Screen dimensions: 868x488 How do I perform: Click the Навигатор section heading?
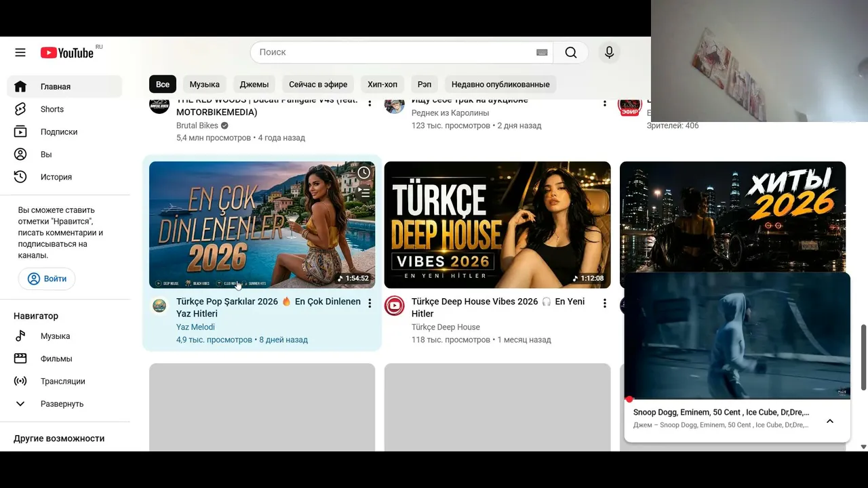pyautogui.click(x=36, y=316)
